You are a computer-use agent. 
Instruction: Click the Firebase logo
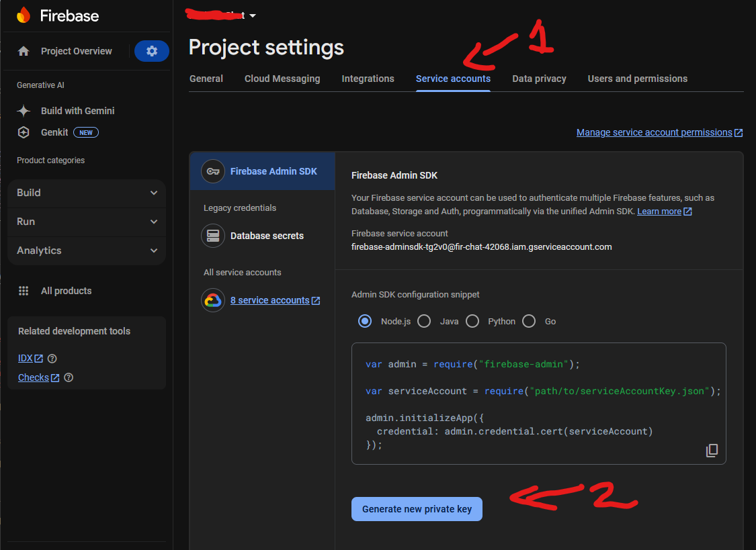coord(24,15)
